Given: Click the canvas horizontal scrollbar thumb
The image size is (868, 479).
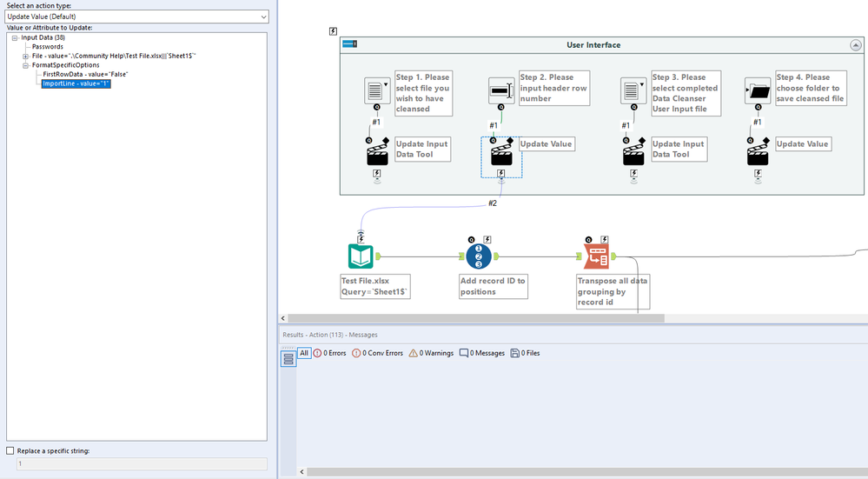Looking at the screenshot, I should click(476, 318).
